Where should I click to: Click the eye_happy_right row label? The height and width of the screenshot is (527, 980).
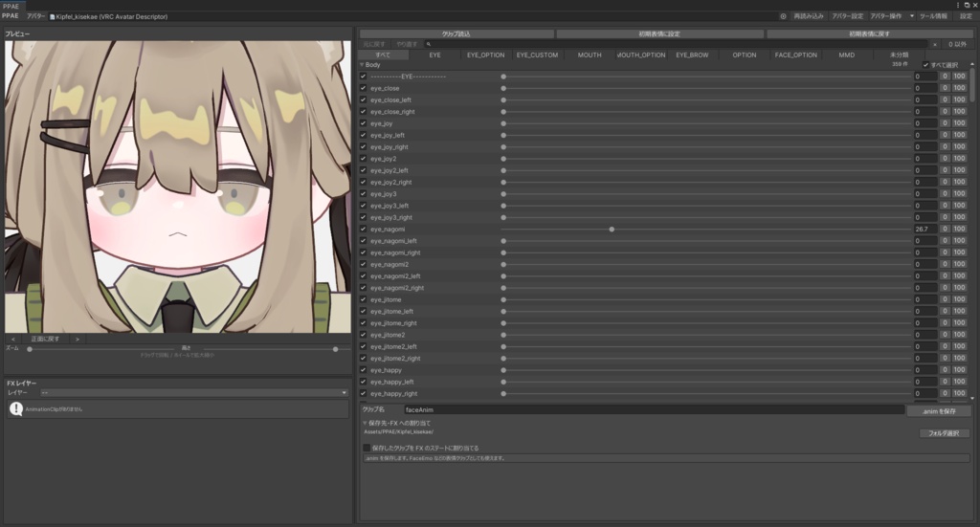(393, 394)
